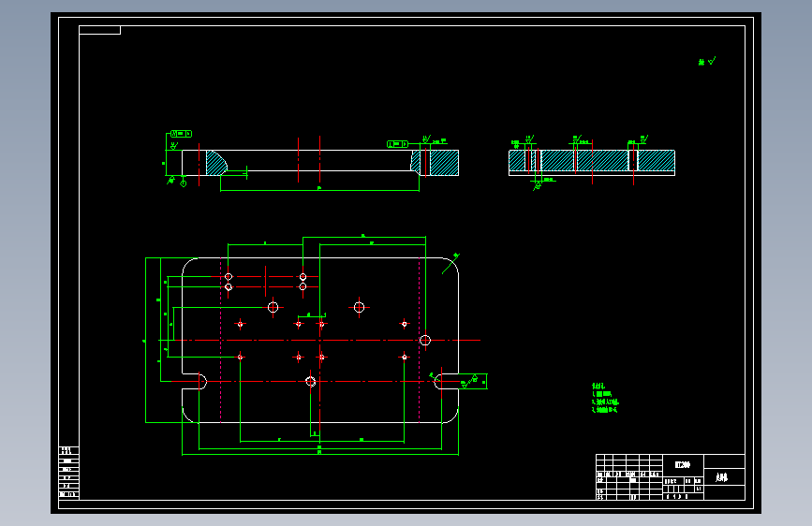The width and height of the screenshot is (812, 526).
Task: Select the tolerance frame near the section view's right end
Action: tap(397, 144)
